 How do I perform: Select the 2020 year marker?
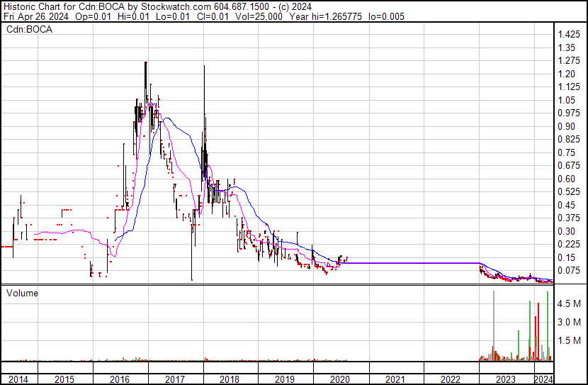pyautogui.click(x=339, y=379)
